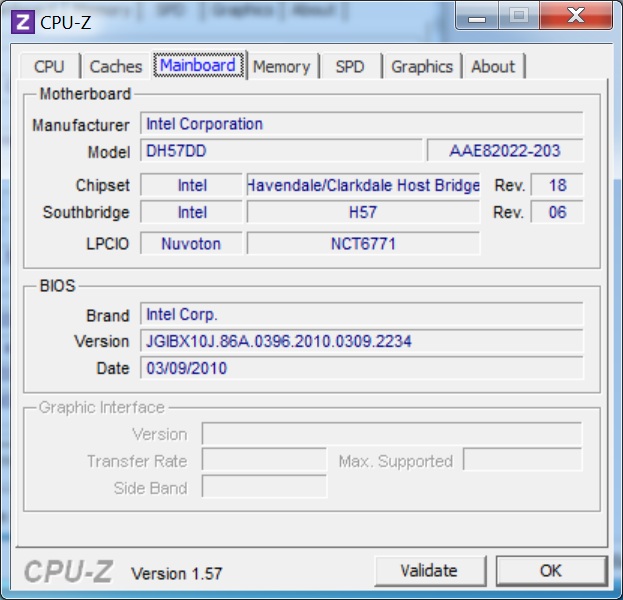Open the About tab

[493, 66]
